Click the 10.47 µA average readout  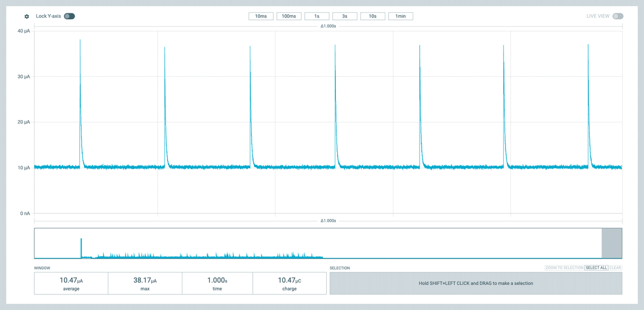click(x=71, y=283)
